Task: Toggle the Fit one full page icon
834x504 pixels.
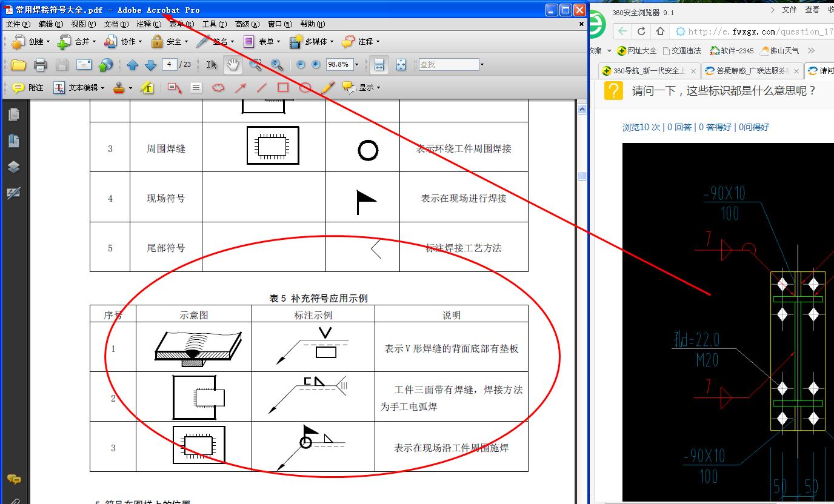Action: coord(401,65)
